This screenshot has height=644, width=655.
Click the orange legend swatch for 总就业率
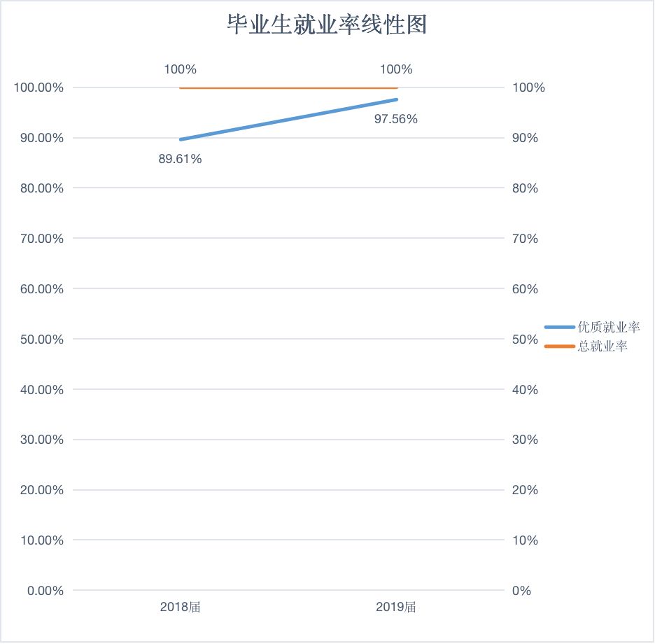(x=559, y=346)
